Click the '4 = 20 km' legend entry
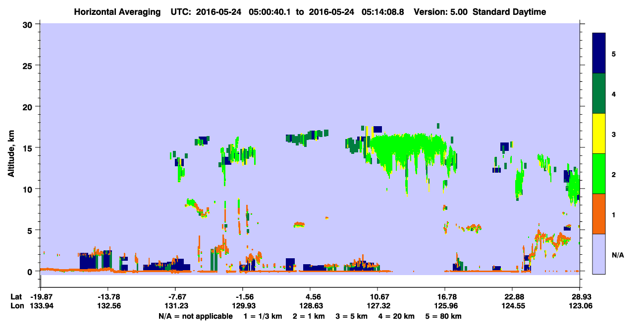The height and width of the screenshot is (330, 644). point(396,316)
